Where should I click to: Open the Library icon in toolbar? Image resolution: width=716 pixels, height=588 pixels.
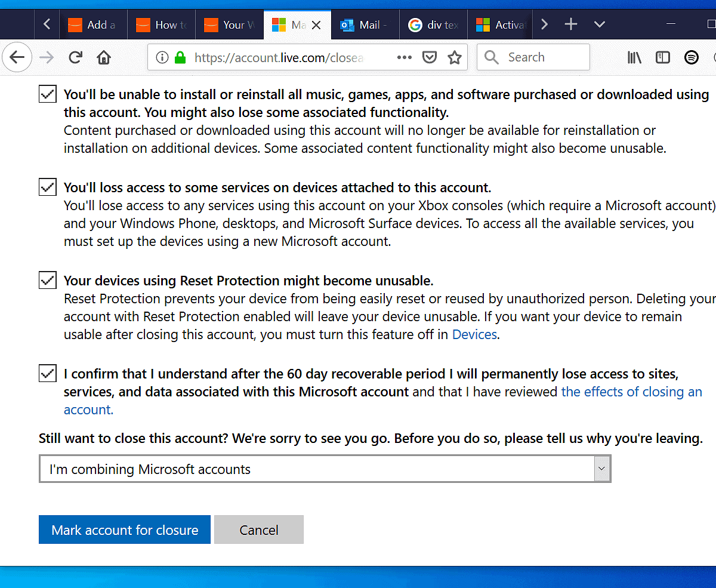point(635,57)
